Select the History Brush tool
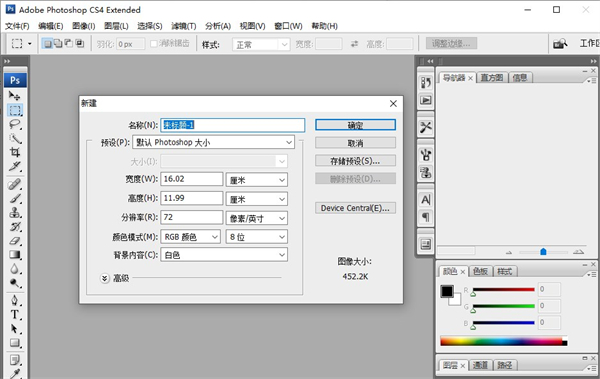 [x=15, y=227]
